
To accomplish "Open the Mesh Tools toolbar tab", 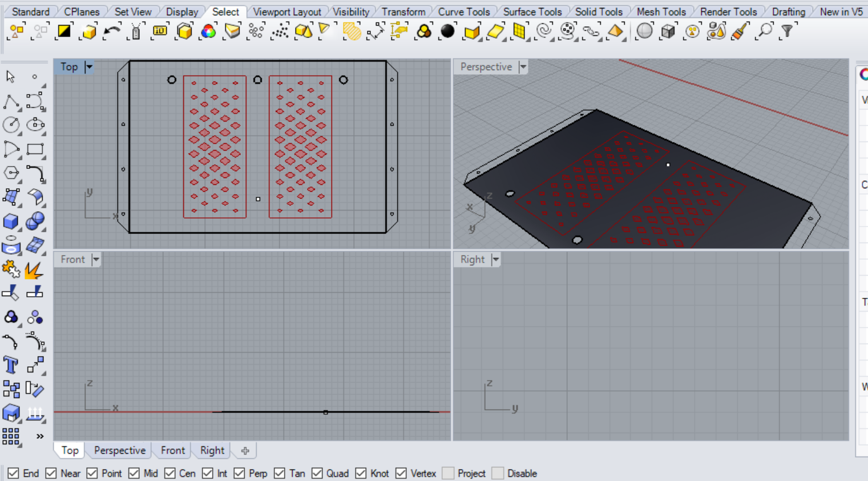I will click(x=661, y=11).
